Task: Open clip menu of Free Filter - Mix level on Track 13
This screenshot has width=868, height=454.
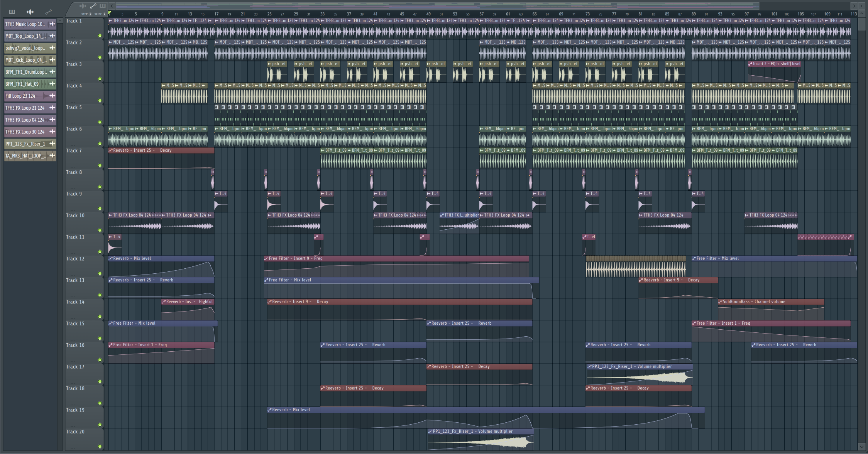Action: tap(266, 280)
